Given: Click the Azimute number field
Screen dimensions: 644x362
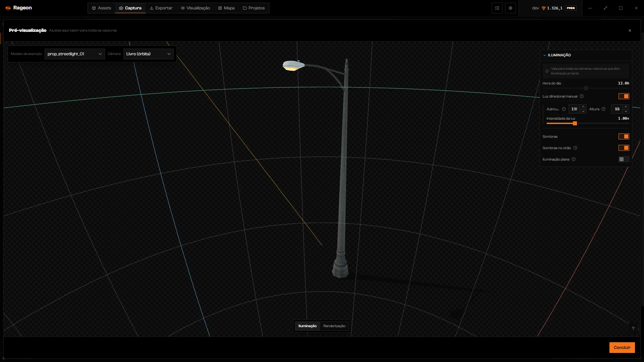Looking at the screenshot, I should [x=575, y=109].
